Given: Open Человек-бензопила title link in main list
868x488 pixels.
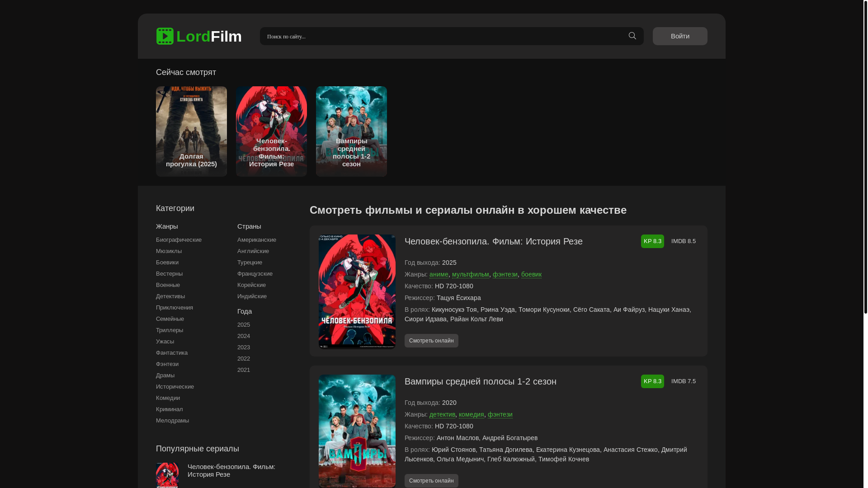Looking at the screenshot, I should [493, 241].
